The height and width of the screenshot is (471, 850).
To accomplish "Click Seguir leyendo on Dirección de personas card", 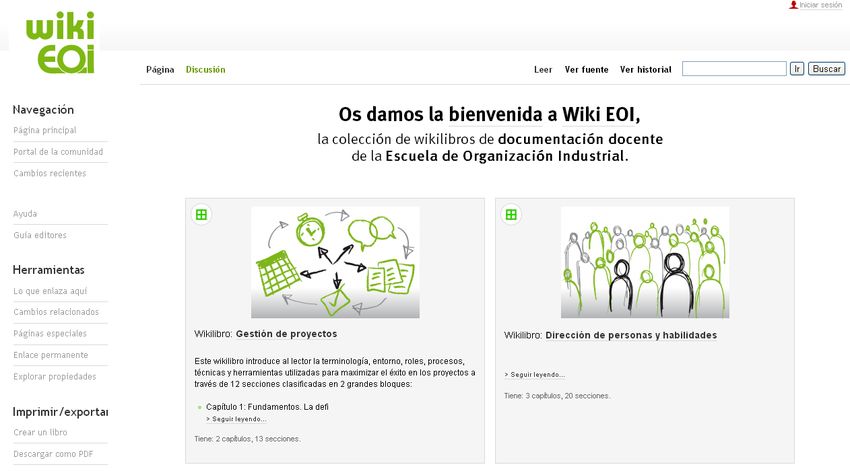I will click(535, 375).
